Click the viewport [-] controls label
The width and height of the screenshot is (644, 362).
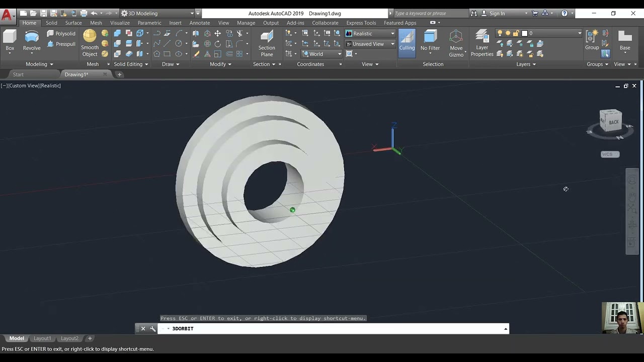(x=4, y=85)
